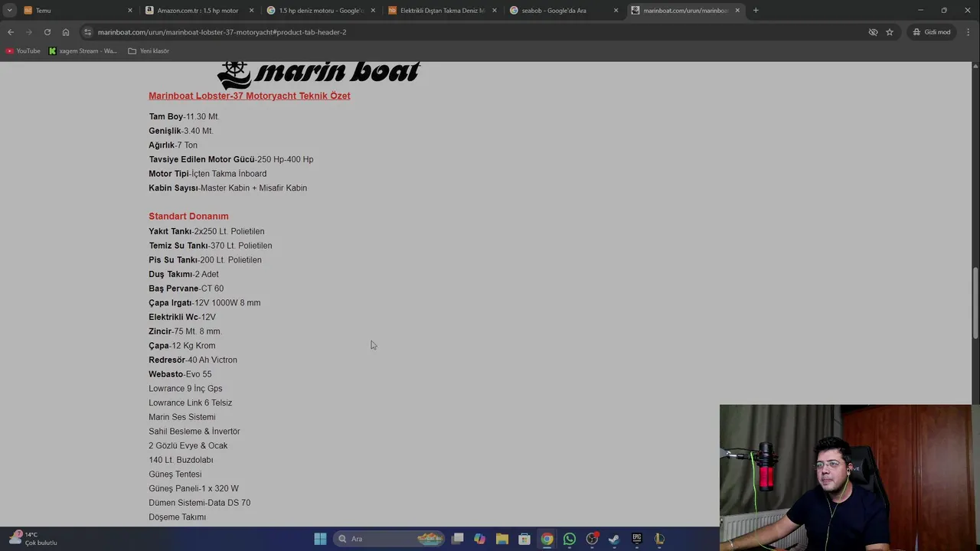The height and width of the screenshot is (551, 980).
Task: Click the Motor Tipi-İçten Takma İnboard line
Action: (207, 174)
